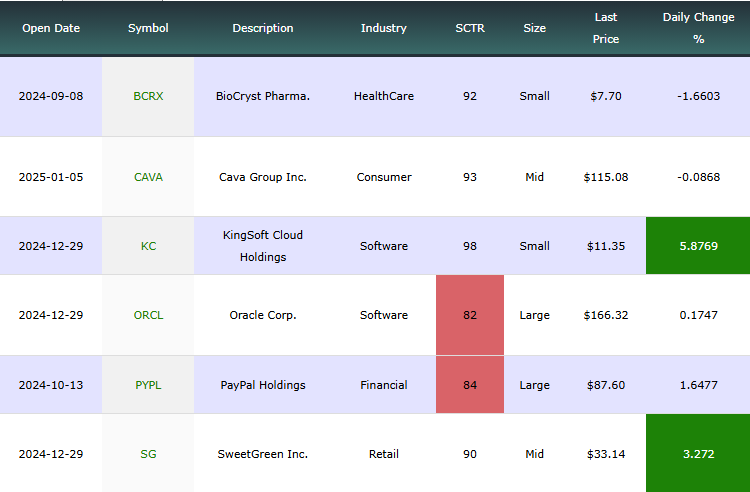Sort by the SCTR column header
750x492 pixels.
(470, 28)
